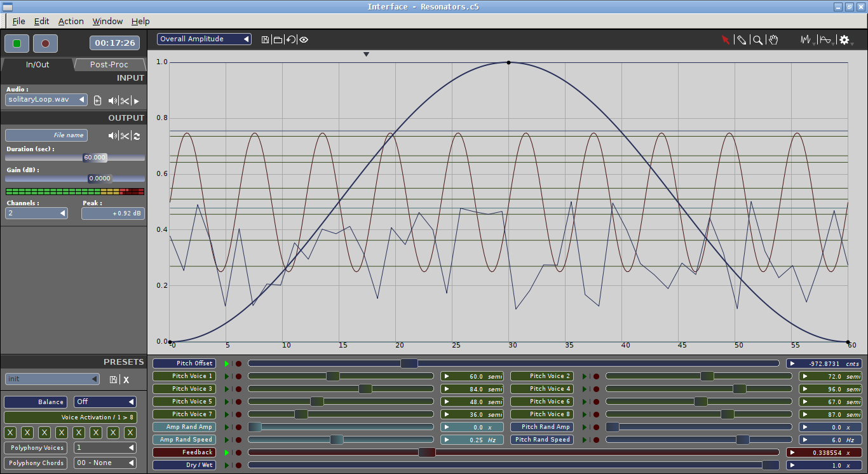Toggle playback automation for Feedback

pyautogui.click(x=227, y=452)
